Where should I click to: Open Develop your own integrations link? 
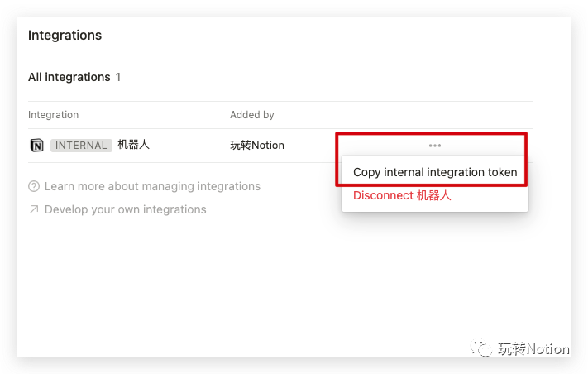coord(125,209)
